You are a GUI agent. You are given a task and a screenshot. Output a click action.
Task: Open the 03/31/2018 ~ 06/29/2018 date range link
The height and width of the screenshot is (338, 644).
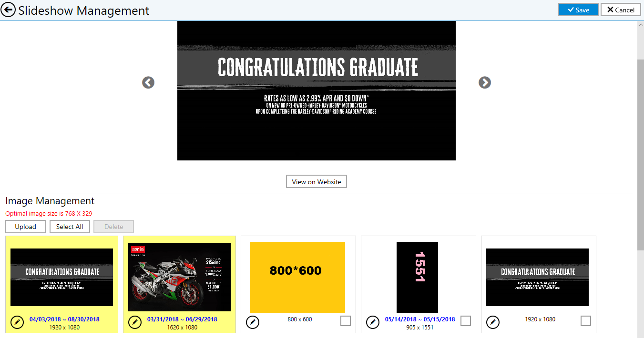pyautogui.click(x=182, y=319)
